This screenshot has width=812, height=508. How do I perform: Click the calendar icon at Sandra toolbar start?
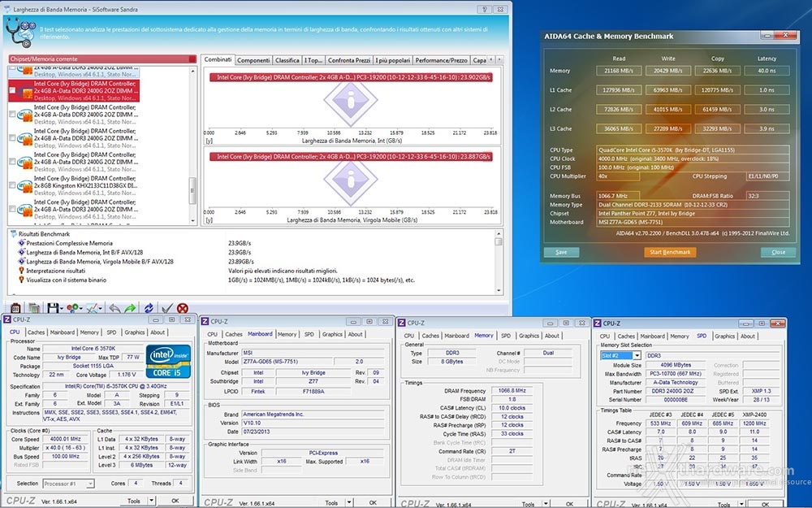(x=15, y=308)
